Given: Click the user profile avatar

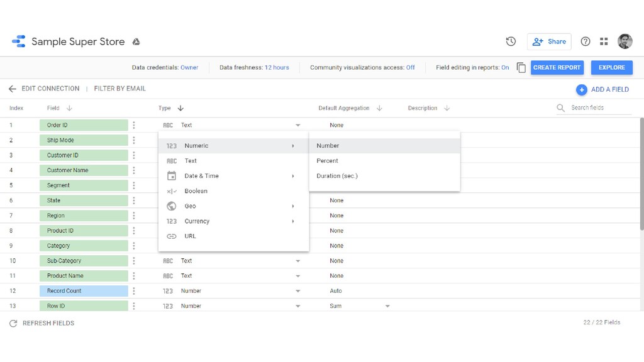Looking at the screenshot, I should (625, 41).
